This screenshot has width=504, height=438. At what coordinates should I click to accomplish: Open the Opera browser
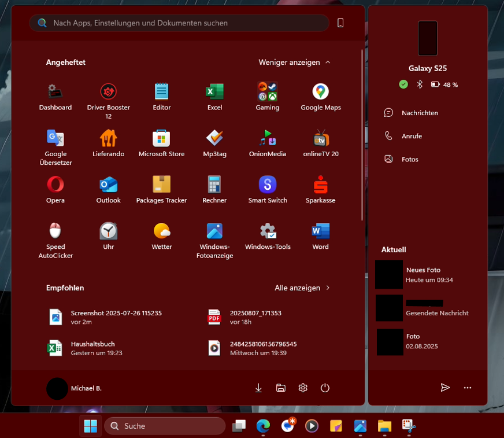point(55,190)
